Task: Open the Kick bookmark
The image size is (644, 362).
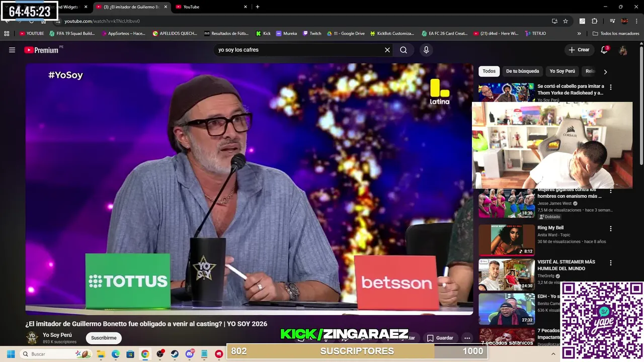Action: tap(263, 34)
